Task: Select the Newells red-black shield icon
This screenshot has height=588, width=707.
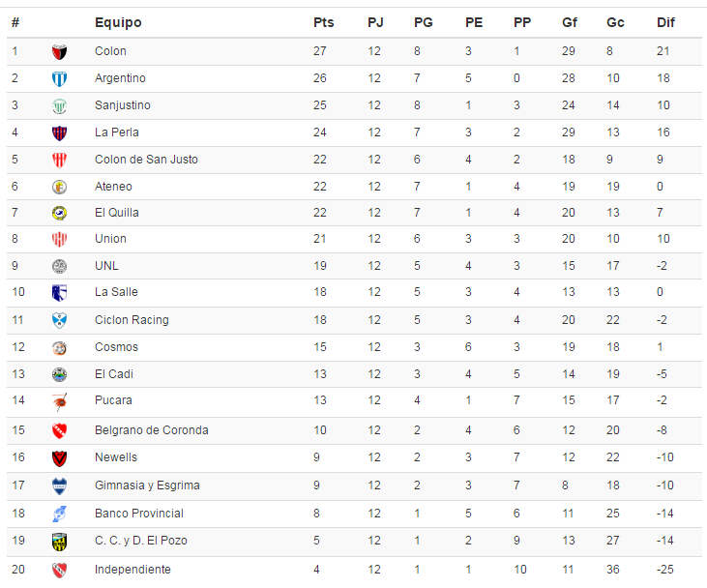Action: coord(59,458)
